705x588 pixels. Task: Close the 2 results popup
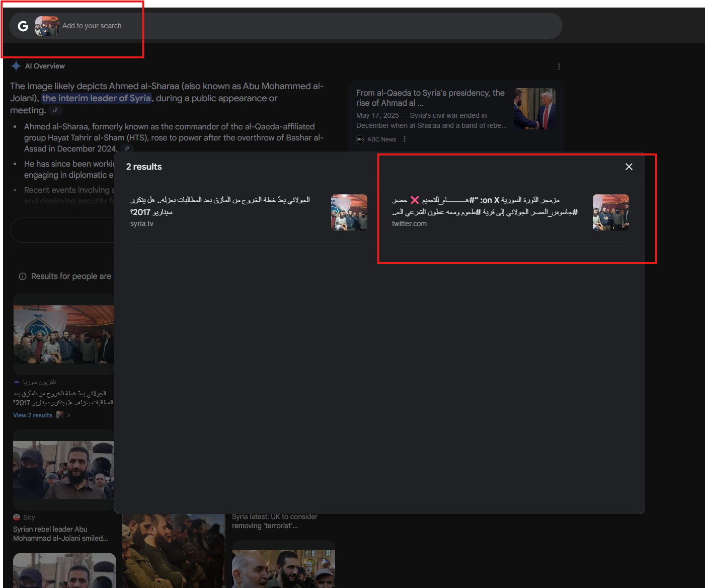coord(629,167)
